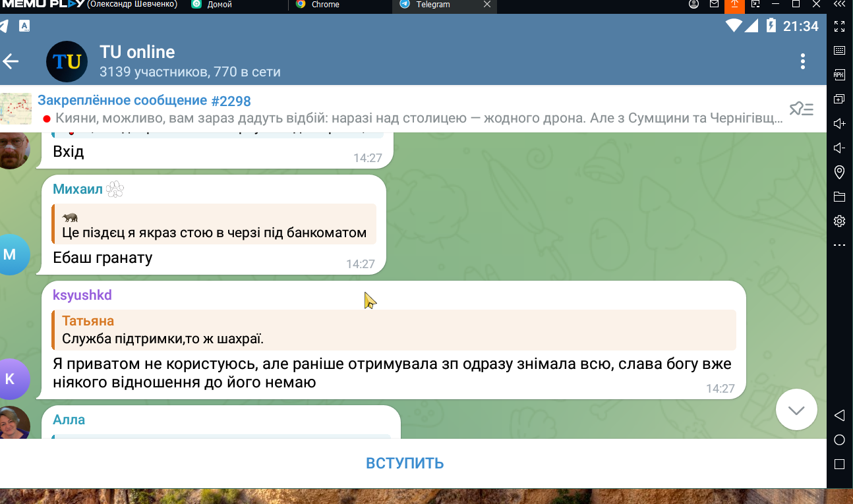This screenshot has height=504, width=853.
Task: Show more MEmu sidebar tools
Action: click(839, 244)
